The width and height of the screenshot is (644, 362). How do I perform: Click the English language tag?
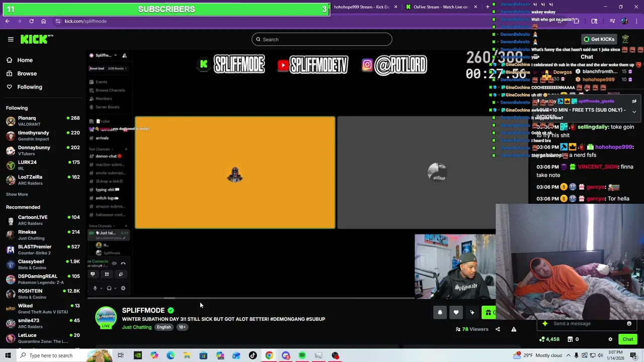[x=164, y=327]
